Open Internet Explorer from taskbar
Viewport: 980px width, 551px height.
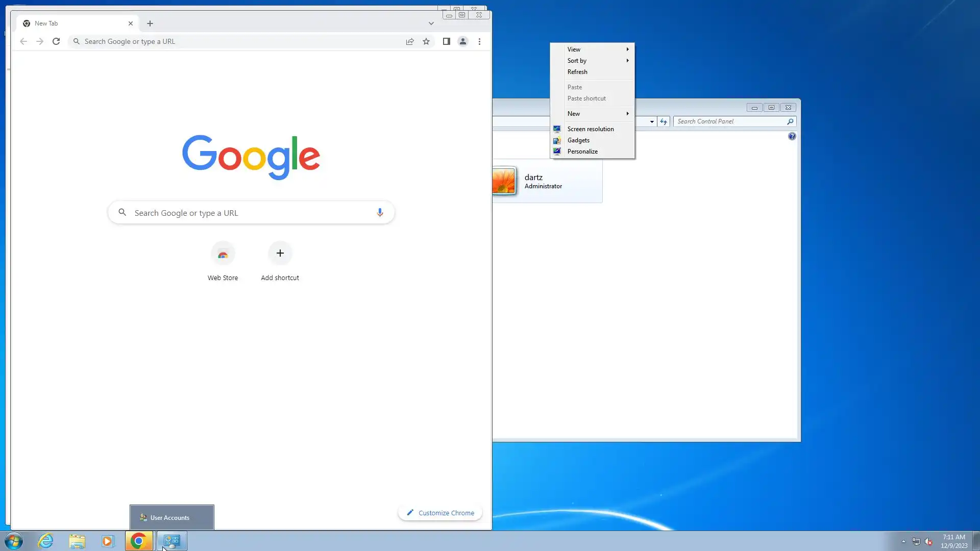click(45, 541)
